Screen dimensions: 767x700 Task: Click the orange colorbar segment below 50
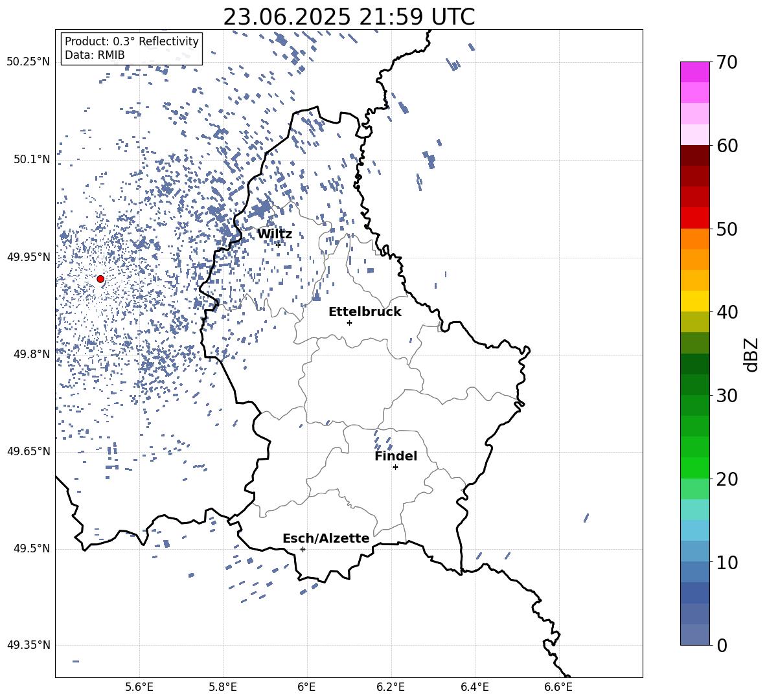[x=694, y=238]
